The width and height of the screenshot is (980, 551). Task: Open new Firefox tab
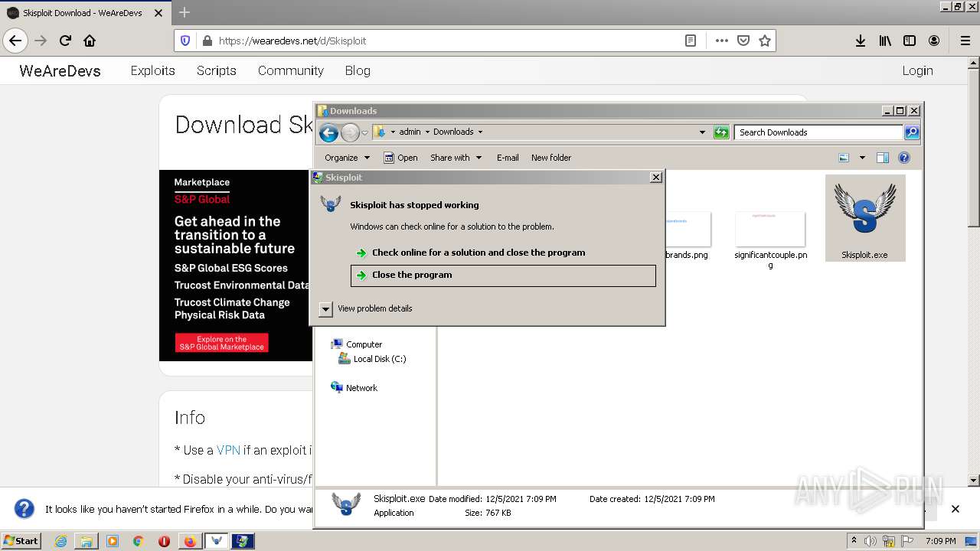[x=184, y=12]
